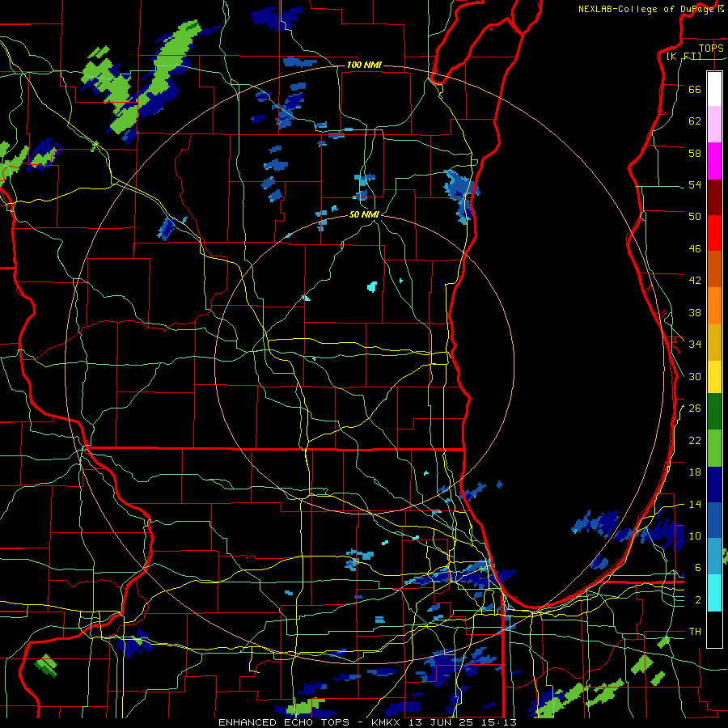Select the cyan legend color band
728x728 pixels.
point(714,592)
